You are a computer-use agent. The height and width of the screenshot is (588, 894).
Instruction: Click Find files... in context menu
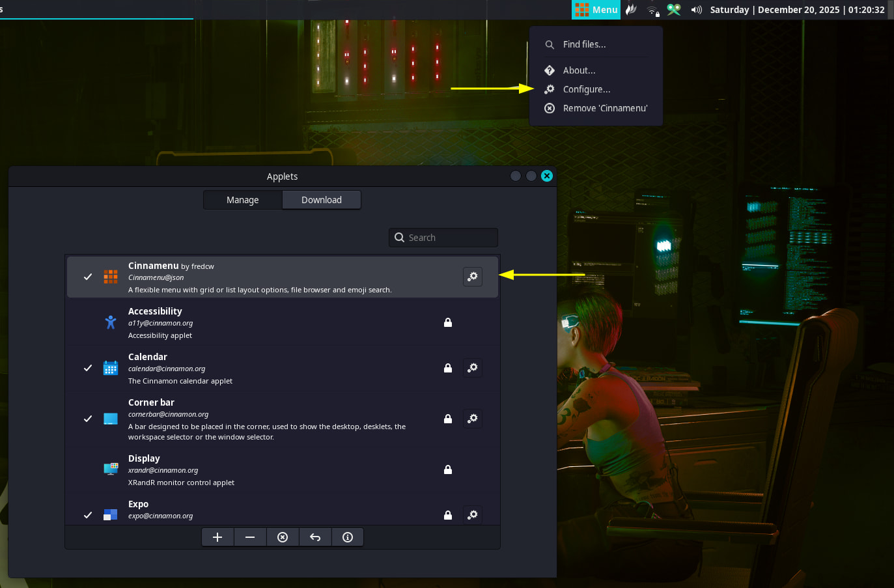(584, 44)
